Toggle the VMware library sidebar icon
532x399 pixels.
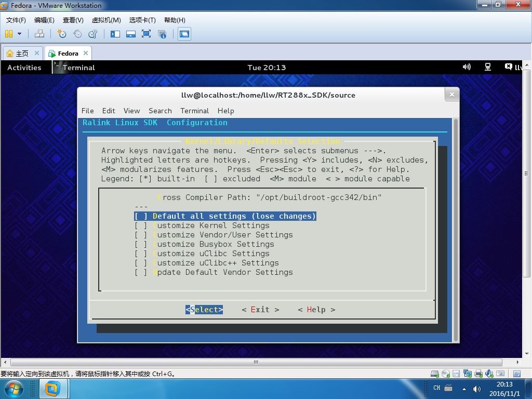pyautogui.click(x=115, y=34)
